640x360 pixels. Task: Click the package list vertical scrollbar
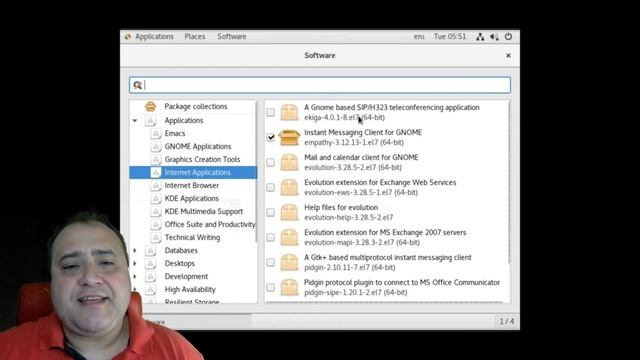[x=509, y=182]
